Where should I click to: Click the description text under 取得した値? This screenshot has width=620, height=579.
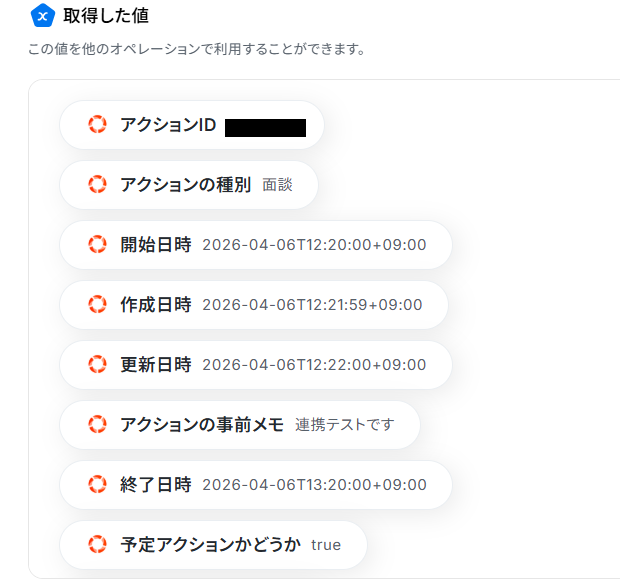pyautogui.click(x=196, y=49)
